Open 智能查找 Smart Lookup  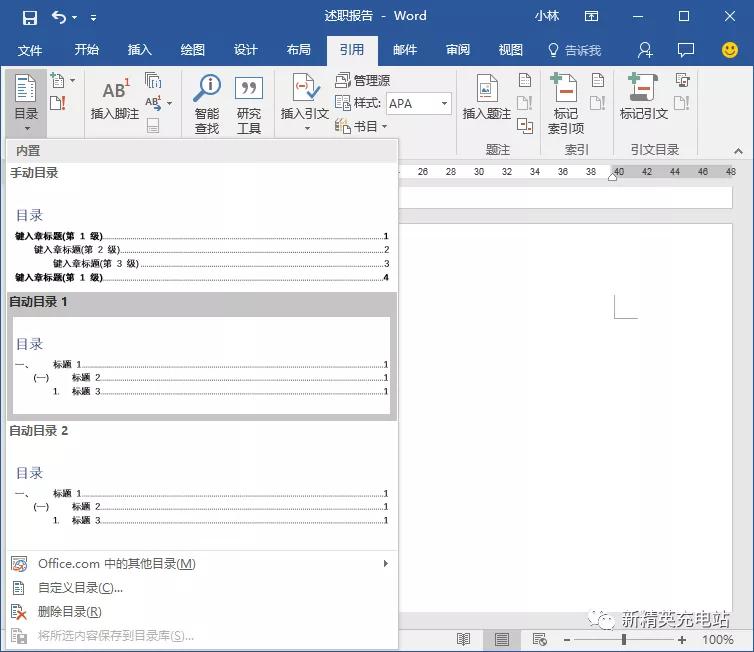(x=207, y=103)
